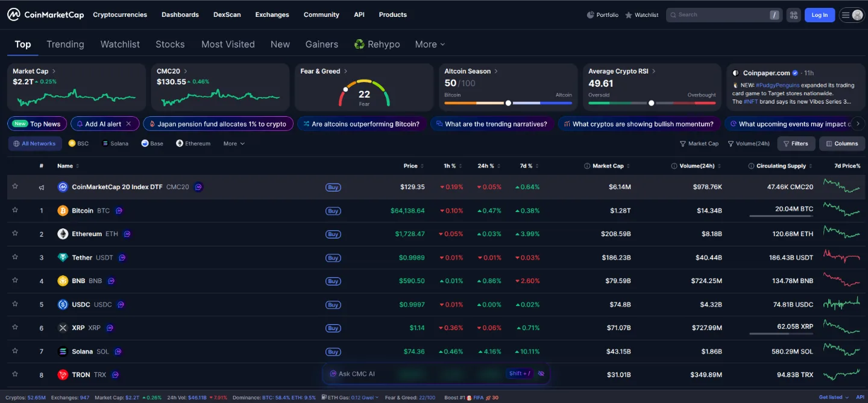
Task: Star TRON to add to watchlist
Action: coord(15,374)
